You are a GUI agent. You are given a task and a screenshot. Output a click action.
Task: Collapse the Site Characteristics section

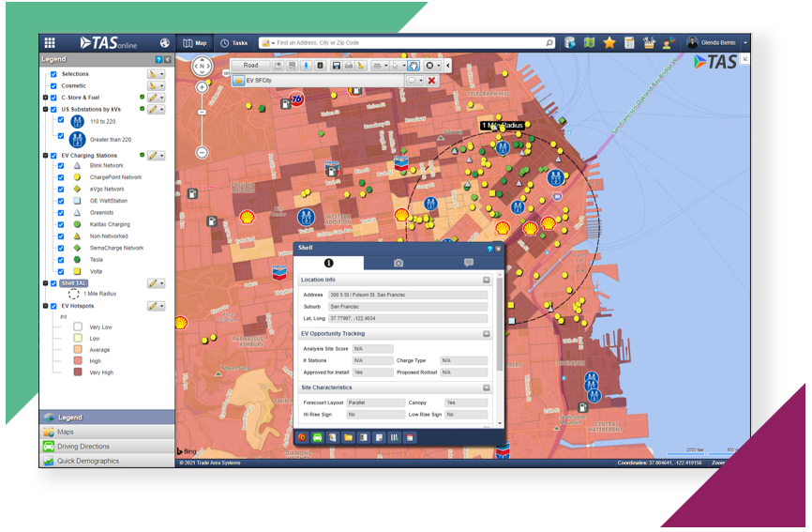coord(487,388)
